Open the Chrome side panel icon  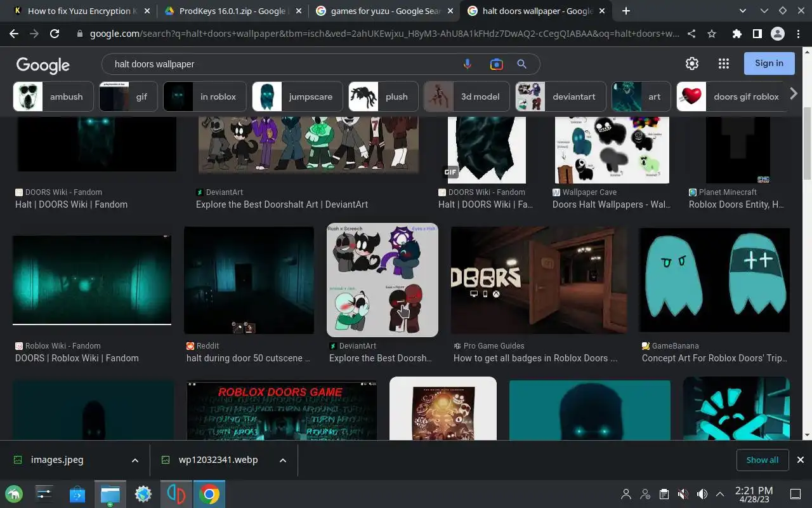[x=757, y=34]
